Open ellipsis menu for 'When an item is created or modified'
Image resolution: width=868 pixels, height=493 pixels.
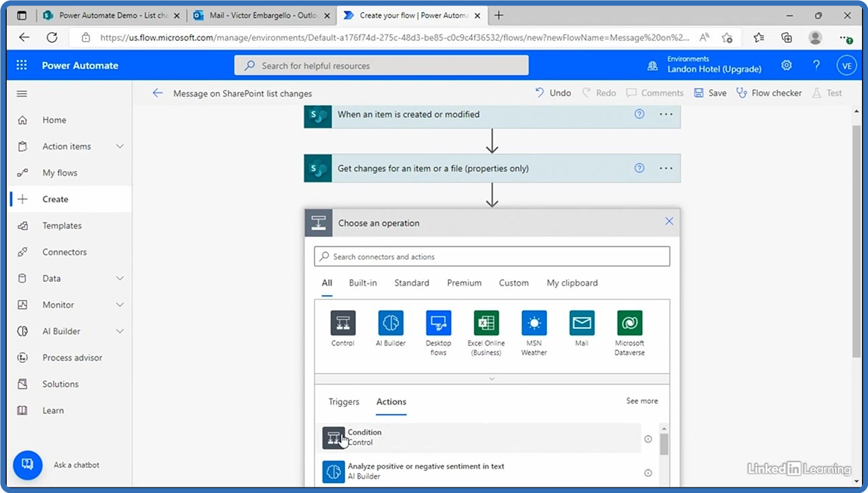pos(666,114)
